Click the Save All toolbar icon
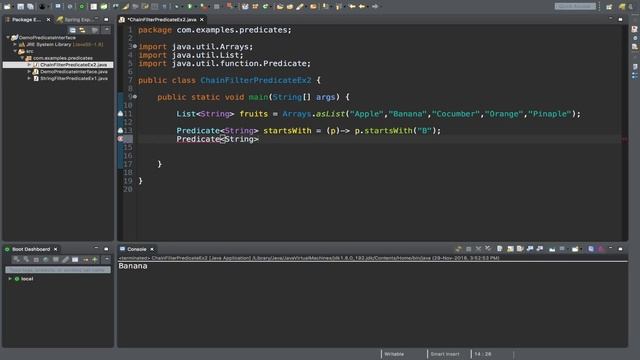Viewport: 640px width, 360px height. click(30, 6)
